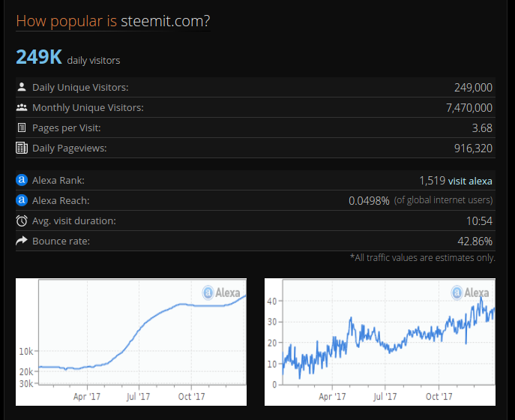Select the Alexa Reach value 0.0498%
Viewport: 515px width, 420px height.
click(x=369, y=201)
